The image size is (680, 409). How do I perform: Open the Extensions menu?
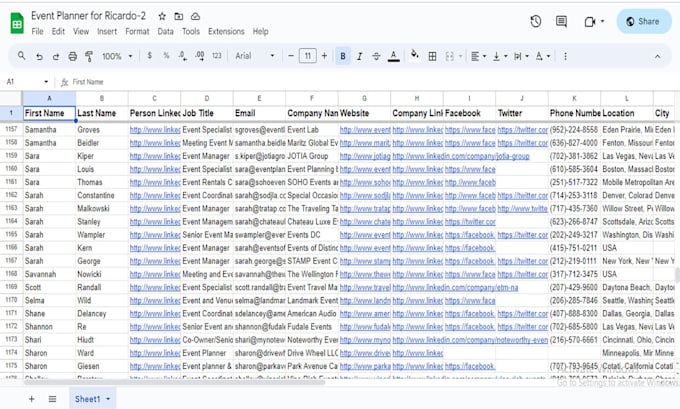[x=226, y=31]
